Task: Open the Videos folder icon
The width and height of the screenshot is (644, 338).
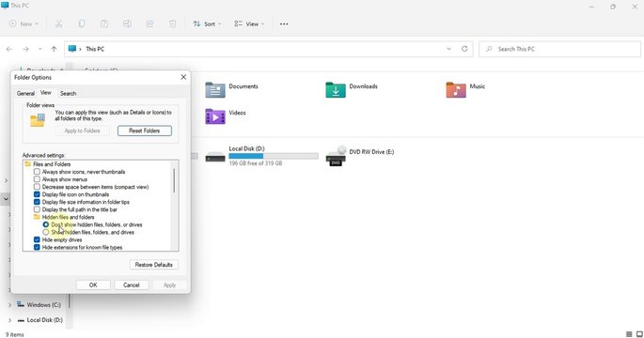Action: pyautogui.click(x=215, y=116)
